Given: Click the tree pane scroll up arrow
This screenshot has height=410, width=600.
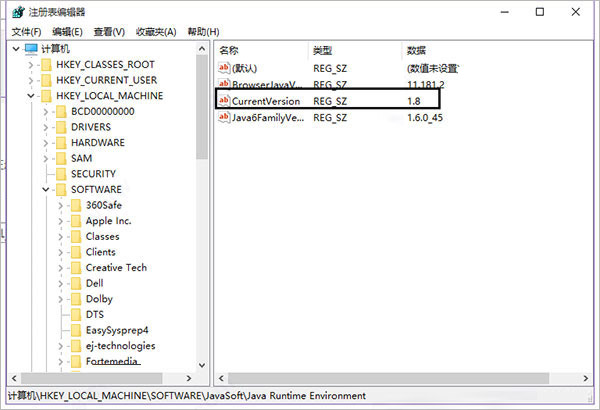Looking at the screenshot, I should tap(202, 49).
